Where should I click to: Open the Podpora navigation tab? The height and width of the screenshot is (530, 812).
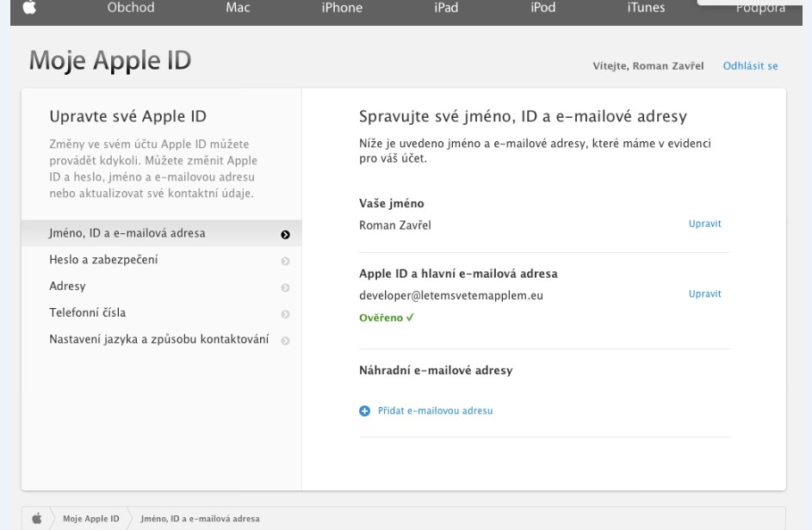coord(760,9)
